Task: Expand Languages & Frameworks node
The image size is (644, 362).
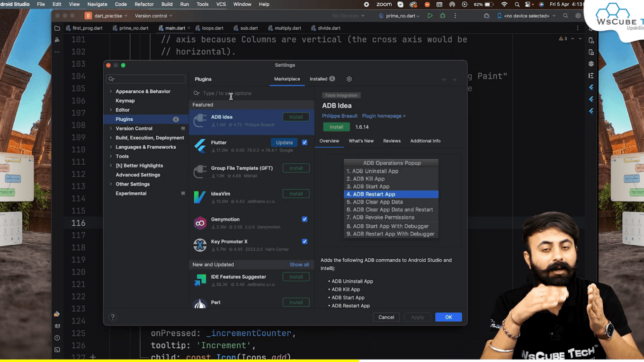Action: click(x=111, y=147)
